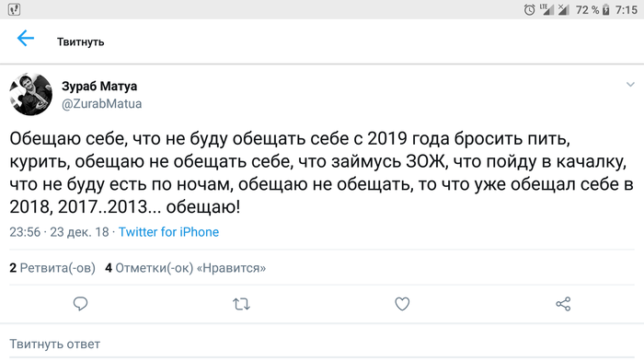The image size is (644, 362).
Task: Expand the tweet options chevron
Action: click(x=630, y=85)
